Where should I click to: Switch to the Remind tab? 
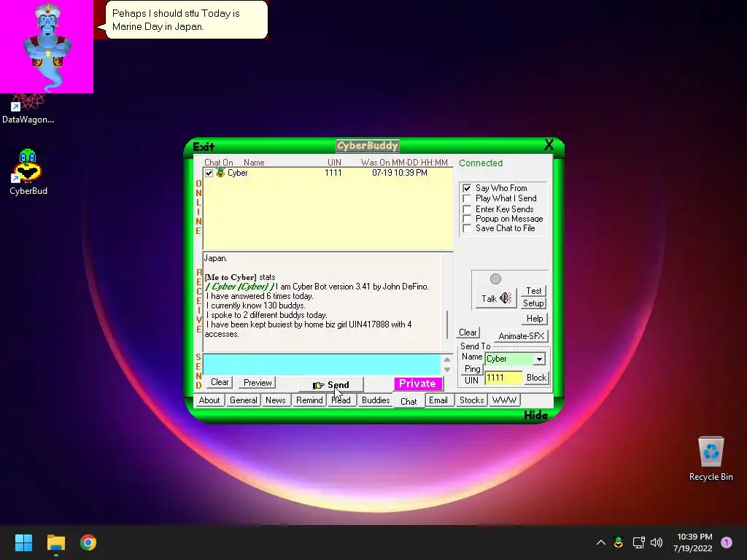(x=309, y=400)
